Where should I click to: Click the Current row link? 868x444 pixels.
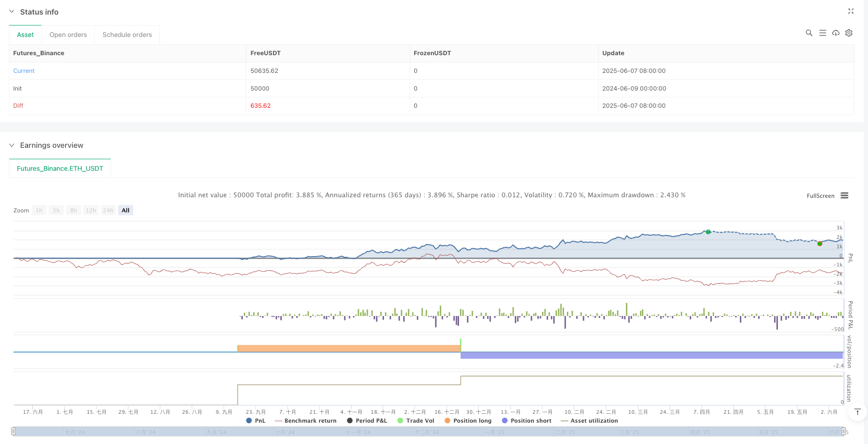click(x=24, y=71)
